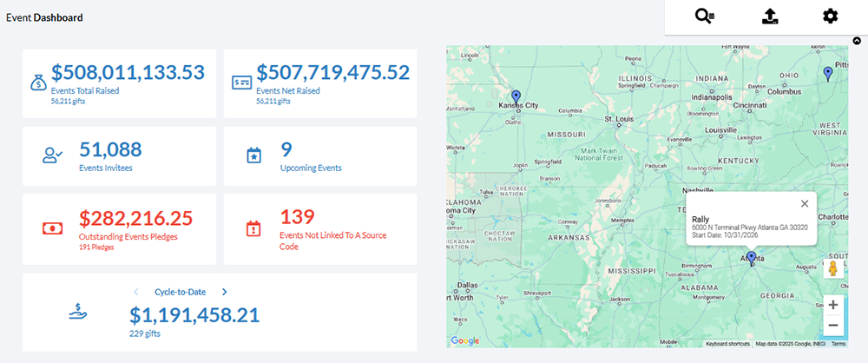Image resolution: width=868 pixels, height=363 pixels.
Task: Click the Street View pegman icon
Action: pyautogui.click(x=833, y=268)
